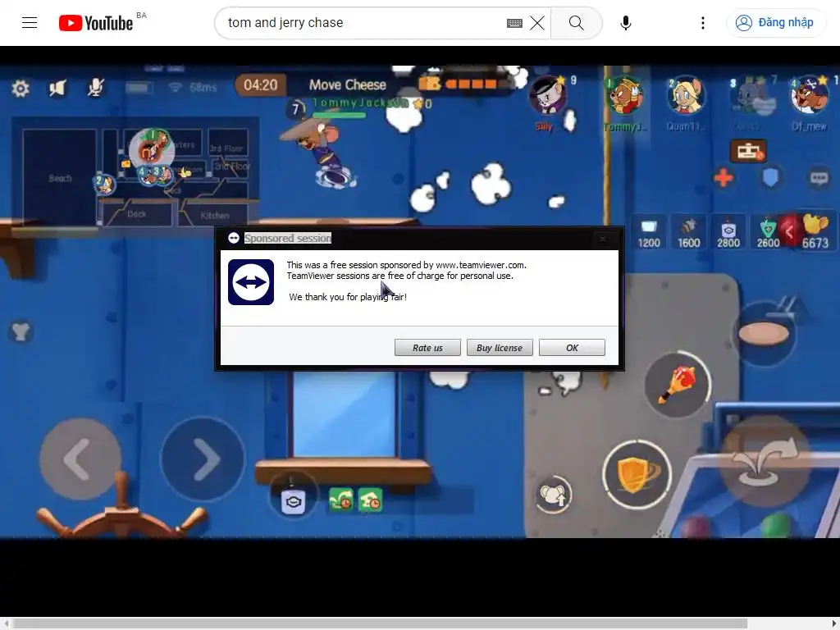This screenshot has height=630, width=840.
Task: Buy the 1600 cost item
Action: [x=688, y=233]
